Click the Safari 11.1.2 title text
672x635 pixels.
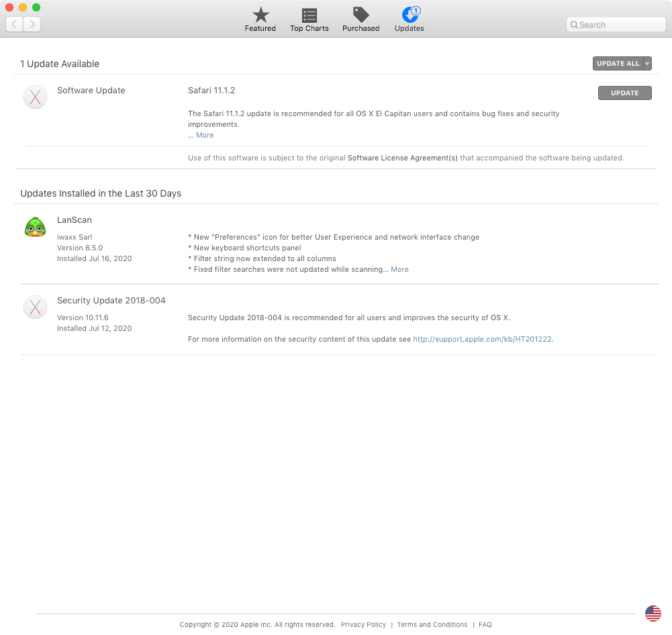[x=211, y=91]
